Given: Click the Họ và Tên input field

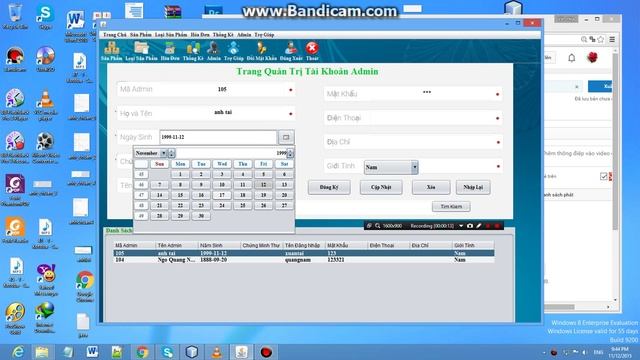Looking at the screenshot, I should coord(206,113).
